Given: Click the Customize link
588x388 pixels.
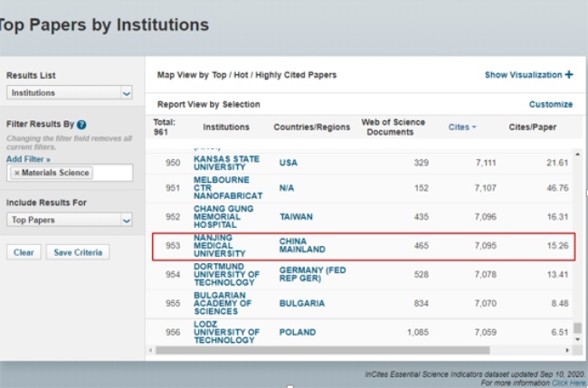Looking at the screenshot, I should (x=551, y=104).
